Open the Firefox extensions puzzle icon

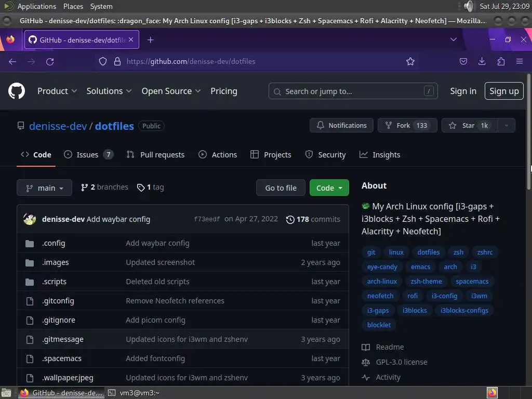tap(501, 61)
